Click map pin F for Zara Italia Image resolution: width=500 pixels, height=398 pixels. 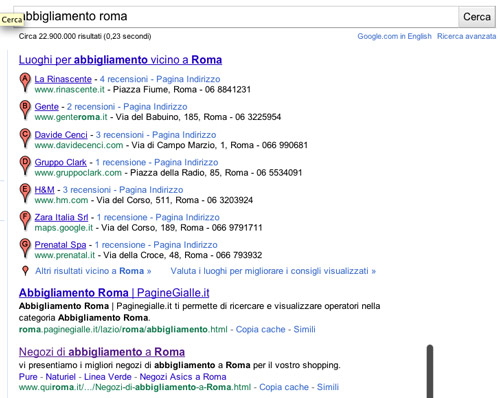[x=25, y=220]
